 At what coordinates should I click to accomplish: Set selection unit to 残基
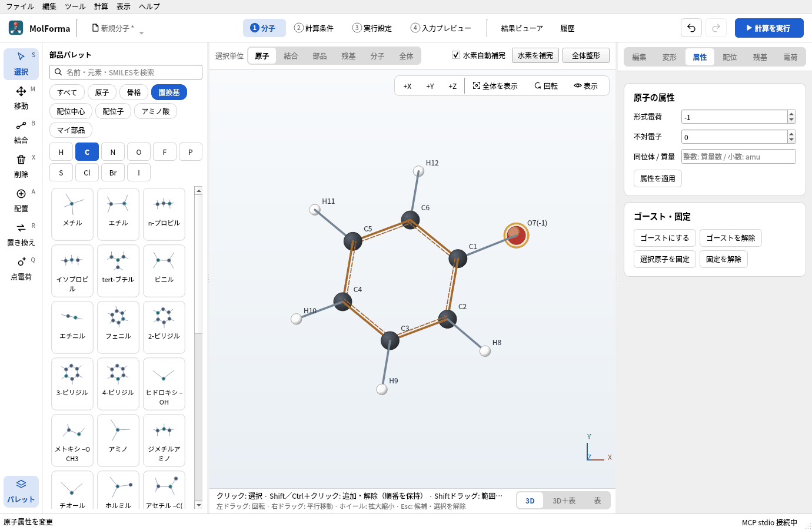(348, 56)
